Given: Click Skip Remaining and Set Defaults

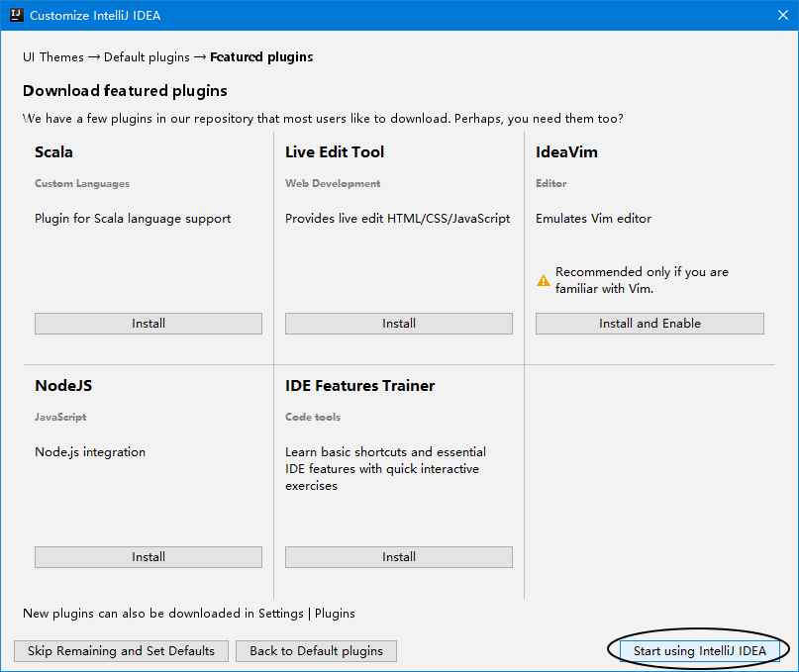Looking at the screenshot, I should [121, 651].
